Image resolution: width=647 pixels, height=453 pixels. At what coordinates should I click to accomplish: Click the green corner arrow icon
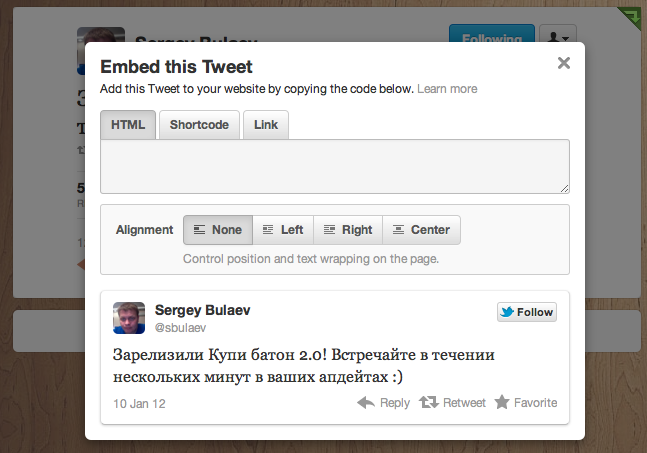coord(631,17)
